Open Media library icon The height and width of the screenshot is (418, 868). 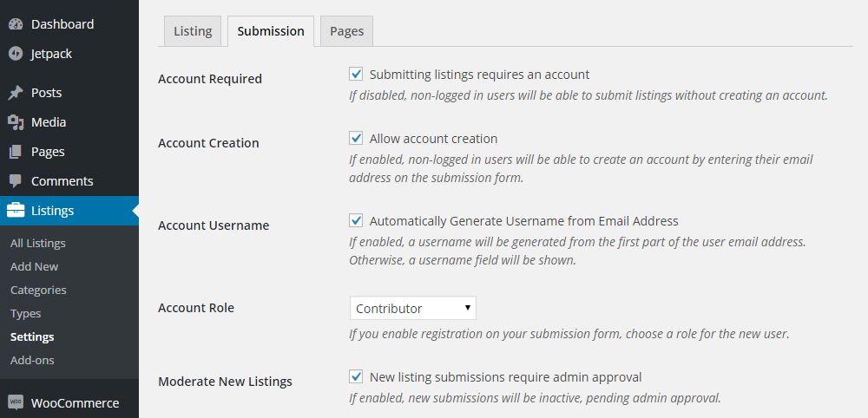pyautogui.click(x=16, y=122)
